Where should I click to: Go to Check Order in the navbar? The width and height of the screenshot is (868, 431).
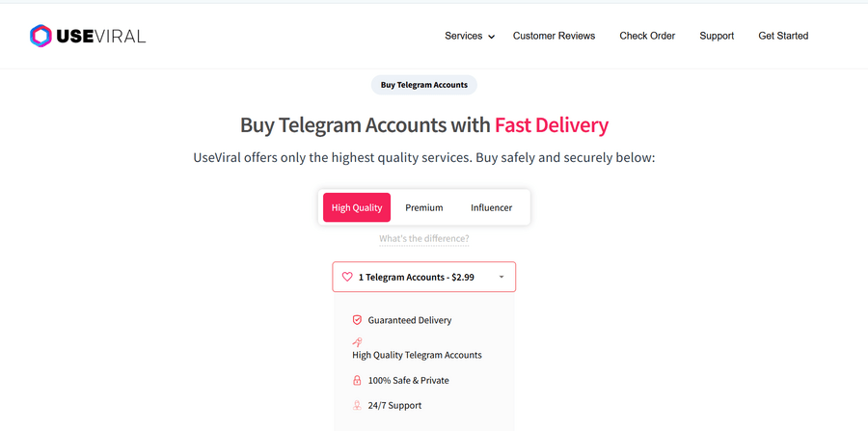(647, 36)
